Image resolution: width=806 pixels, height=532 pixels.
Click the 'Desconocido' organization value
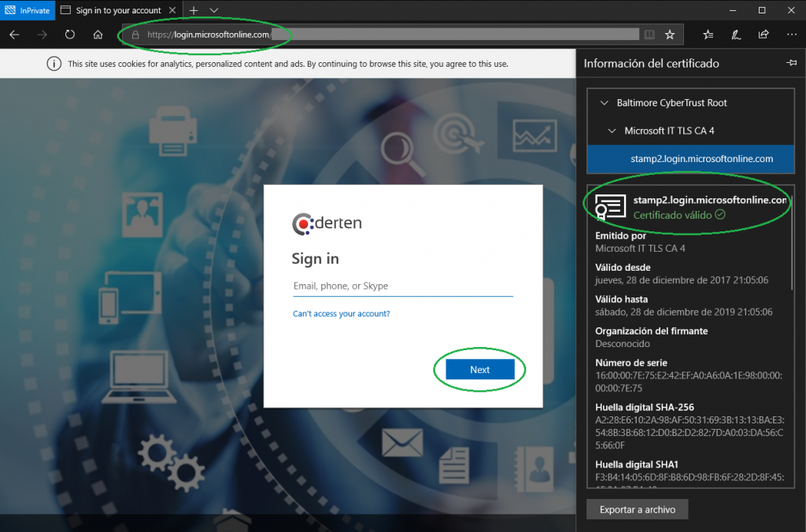(x=623, y=344)
